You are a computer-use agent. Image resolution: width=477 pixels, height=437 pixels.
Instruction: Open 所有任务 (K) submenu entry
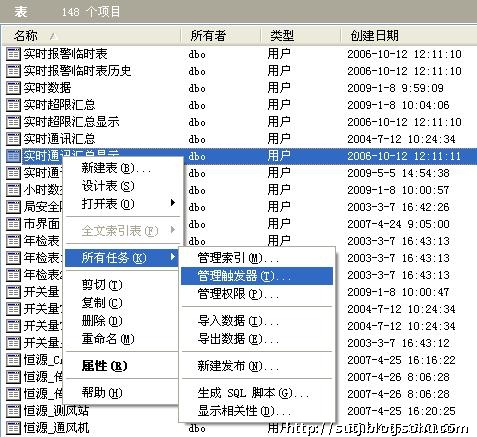pyautogui.click(x=122, y=258)
